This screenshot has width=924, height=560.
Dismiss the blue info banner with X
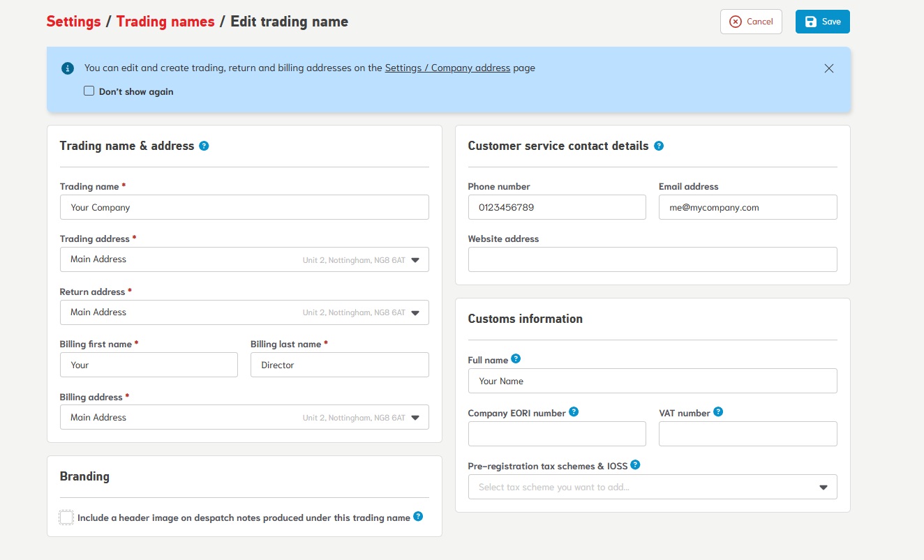[828, 68]
